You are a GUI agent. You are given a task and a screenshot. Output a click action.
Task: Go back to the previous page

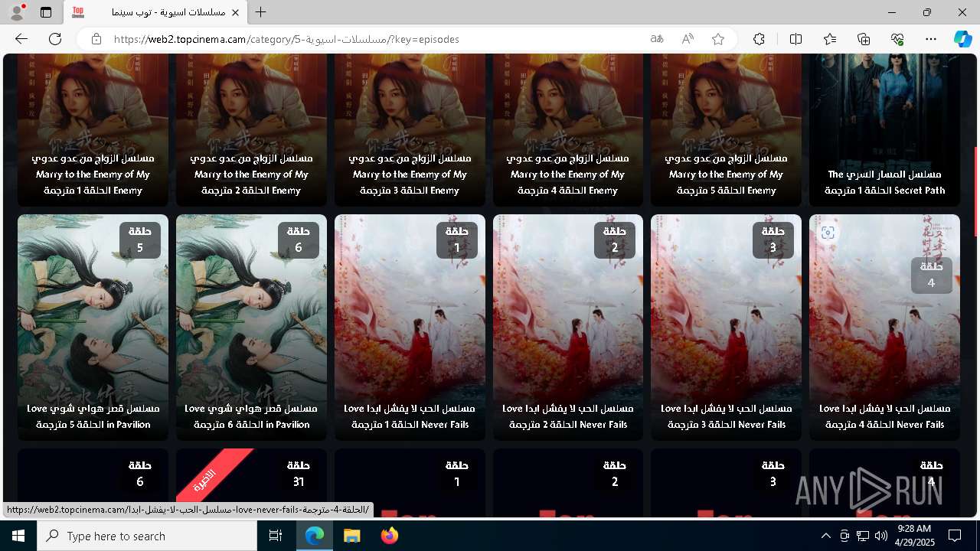21,39
